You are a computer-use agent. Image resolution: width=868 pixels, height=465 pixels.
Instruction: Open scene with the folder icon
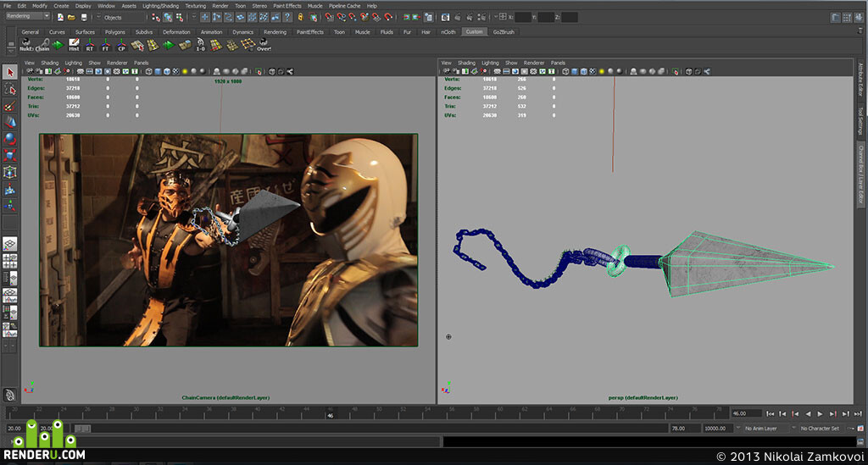71,17
